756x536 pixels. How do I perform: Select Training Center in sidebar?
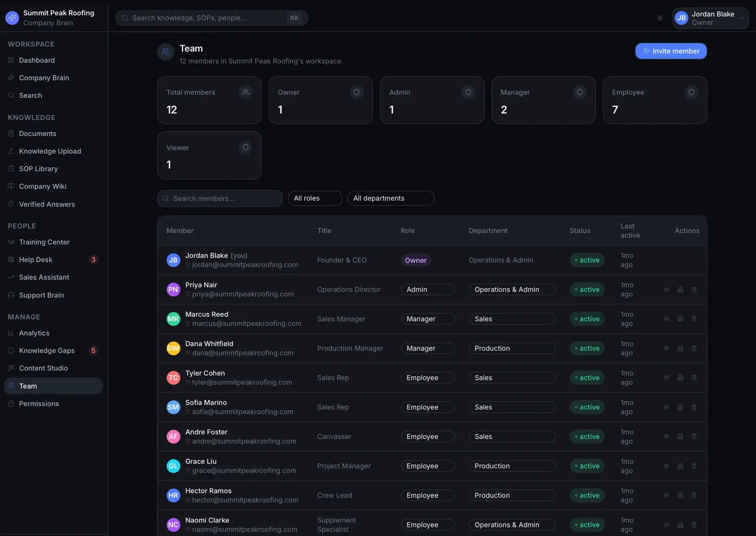(x=53, y=242)
